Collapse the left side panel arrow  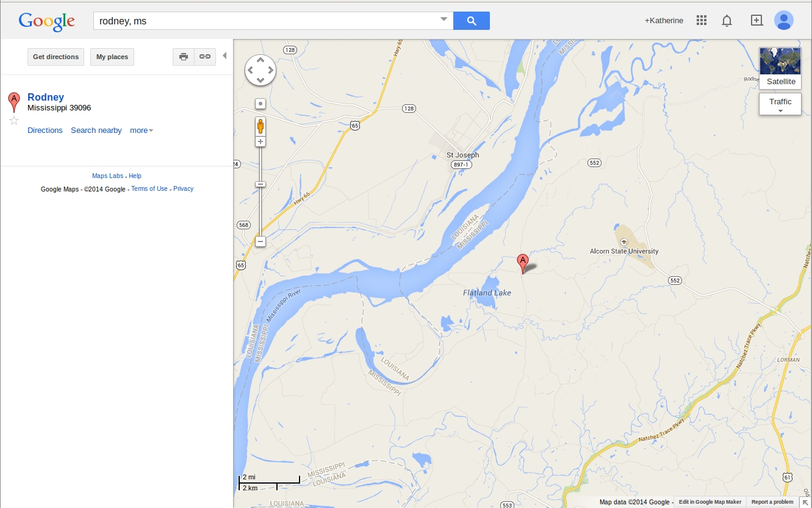coord(225,56)
